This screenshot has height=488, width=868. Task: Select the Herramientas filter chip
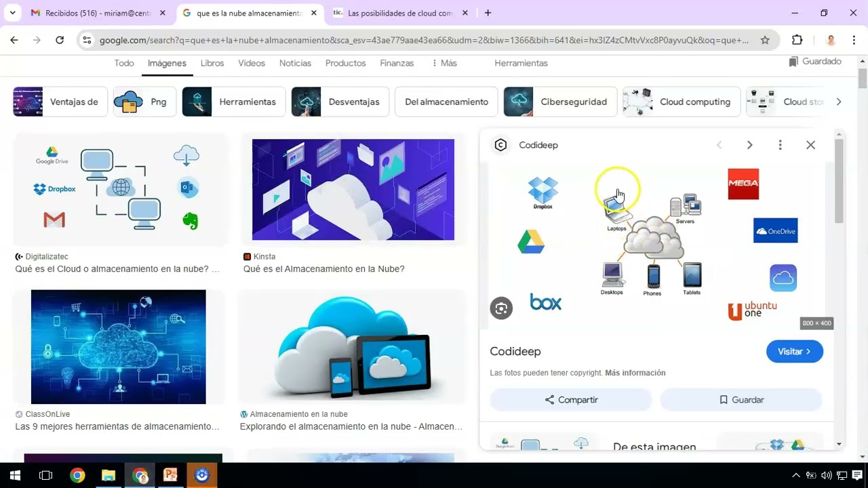click(x=234, y=102)
